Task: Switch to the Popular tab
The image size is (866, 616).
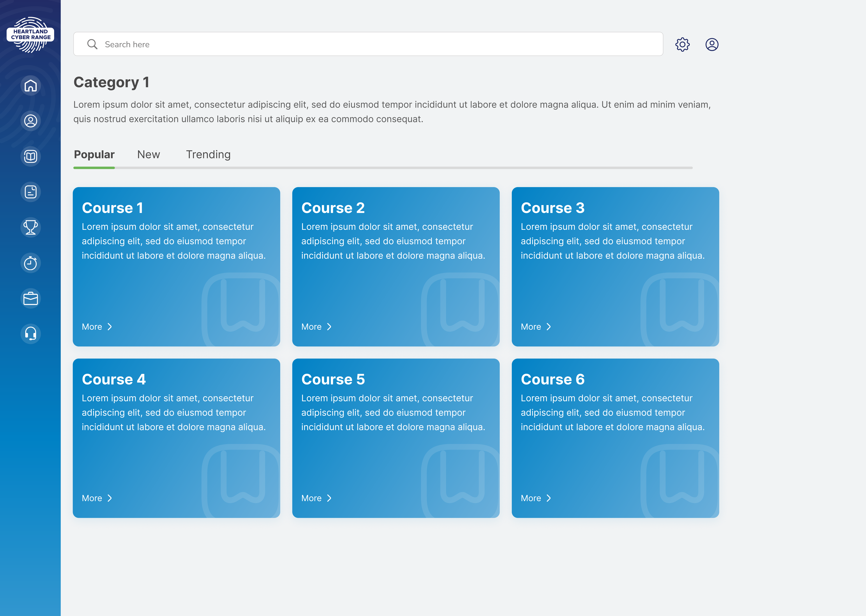Action: (94, 154)
